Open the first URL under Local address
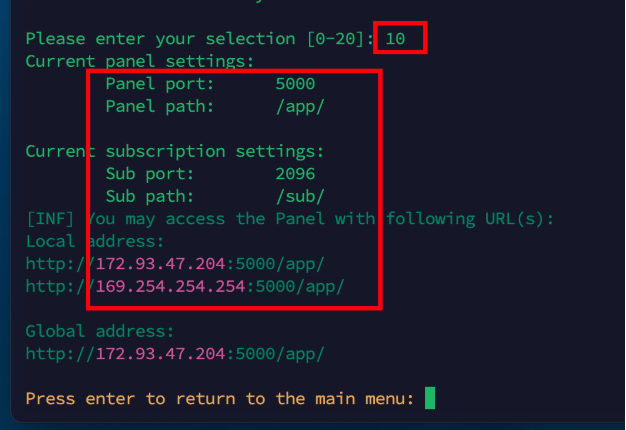 click(x=175, y=264)
